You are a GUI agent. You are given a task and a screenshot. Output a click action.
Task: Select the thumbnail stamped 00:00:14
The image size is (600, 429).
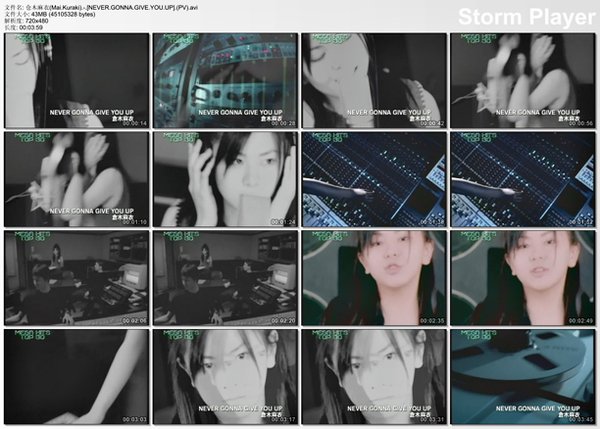click(x=77, y=80)
